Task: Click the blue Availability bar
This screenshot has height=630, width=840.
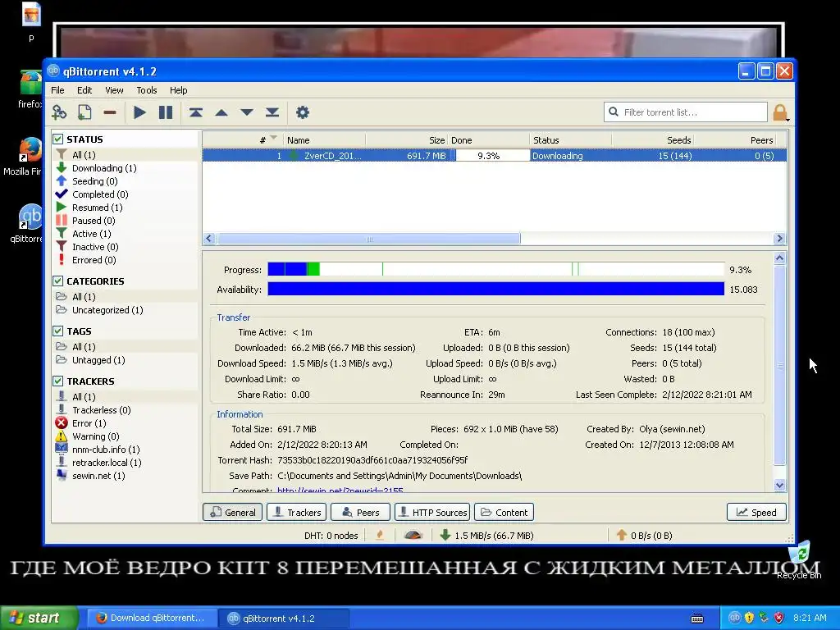Action: click(x=496, y=290)
